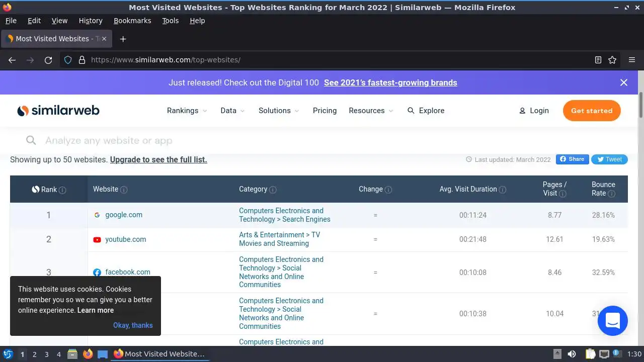Screen dimensions: 644x362
Task: Click the Change column info icon
Action: click(x=388, y=190)
